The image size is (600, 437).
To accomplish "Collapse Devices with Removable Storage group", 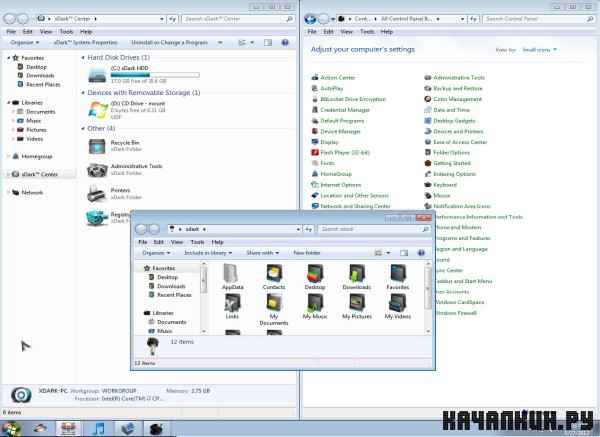I will point(83,93).
